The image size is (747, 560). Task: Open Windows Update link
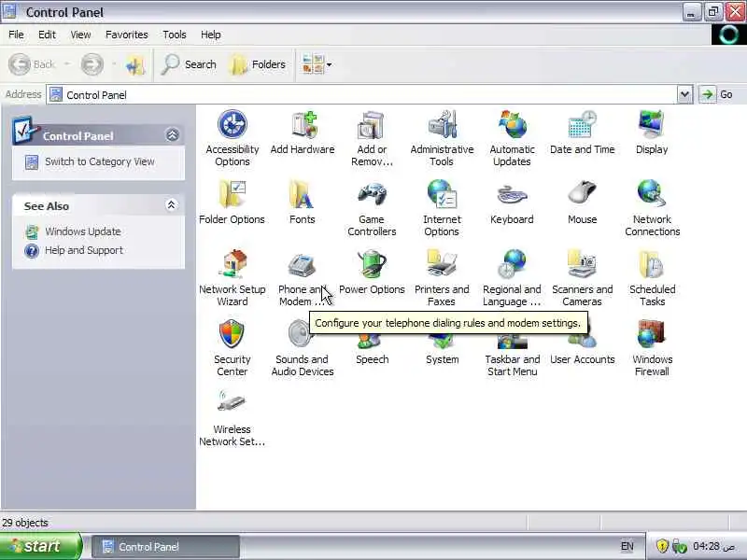tap(83, 231)
